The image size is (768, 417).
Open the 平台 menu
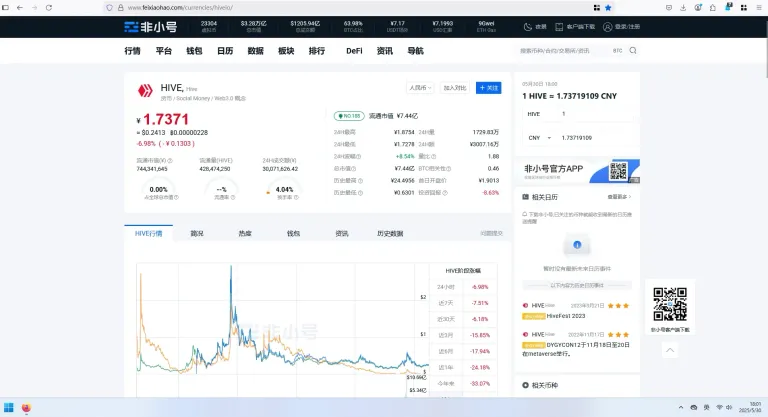pyautogui.click(x=164, y=51)
